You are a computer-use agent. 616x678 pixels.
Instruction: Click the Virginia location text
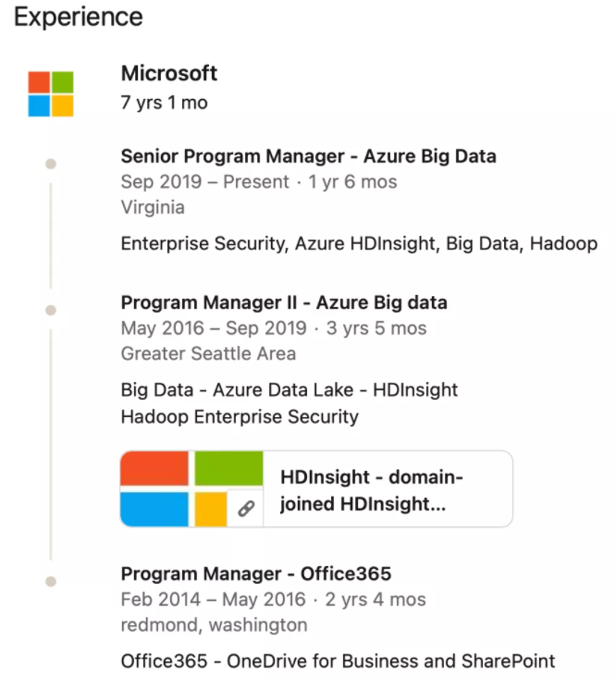coord(153,207)
